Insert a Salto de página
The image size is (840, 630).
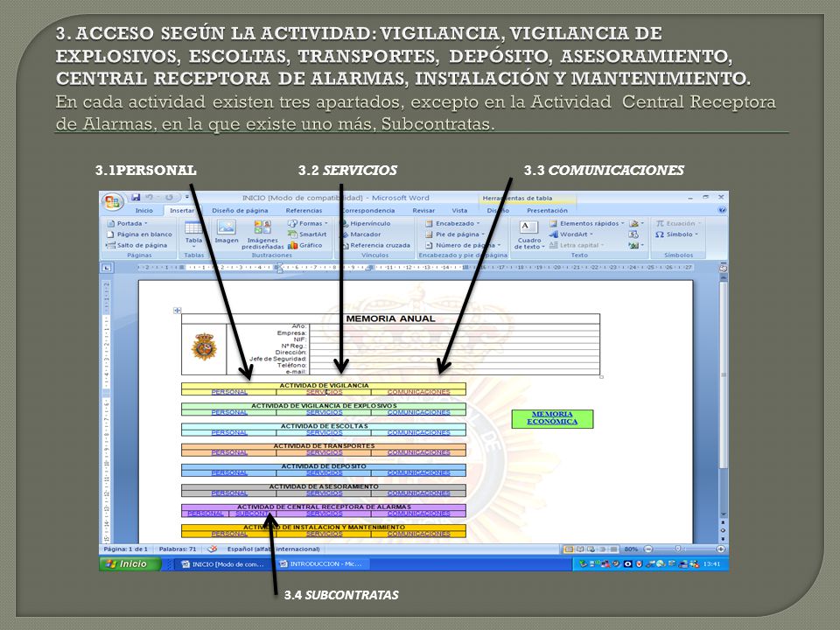137,245
